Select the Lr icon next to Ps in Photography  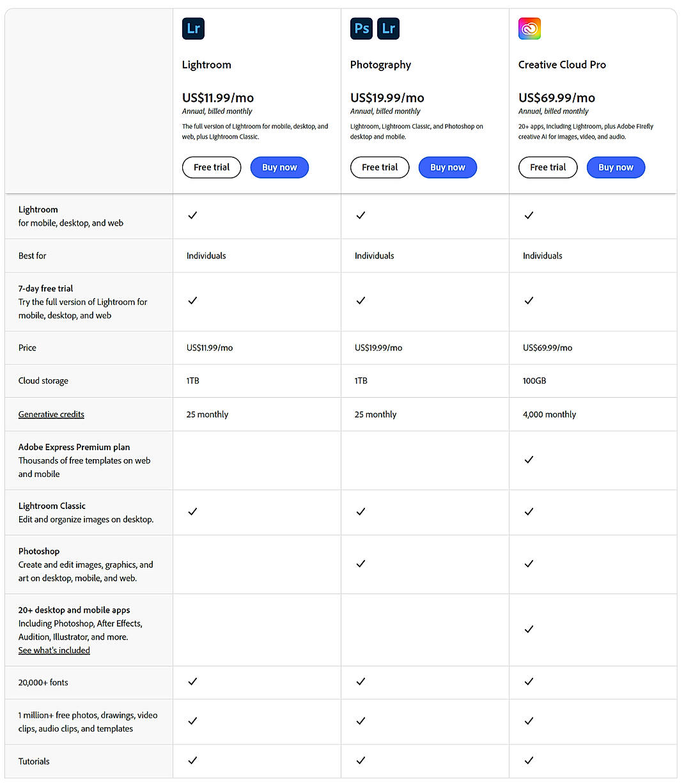pos(389,28)
